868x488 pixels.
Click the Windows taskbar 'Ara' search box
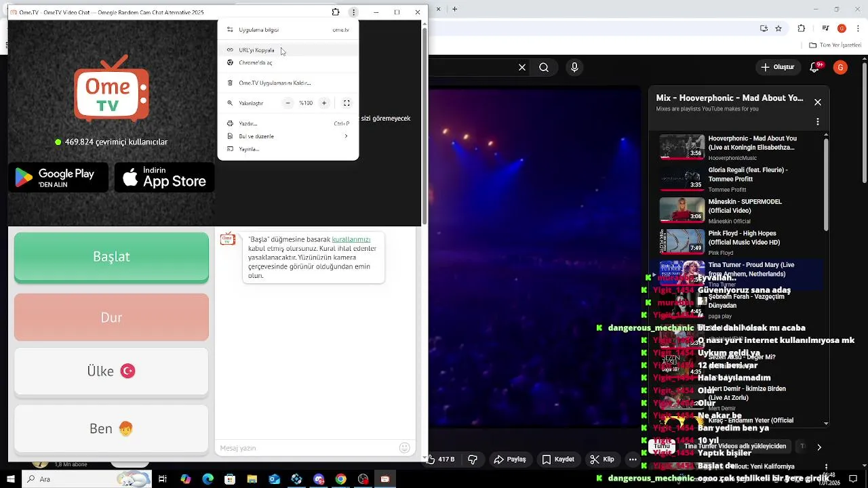coord(87,479)
